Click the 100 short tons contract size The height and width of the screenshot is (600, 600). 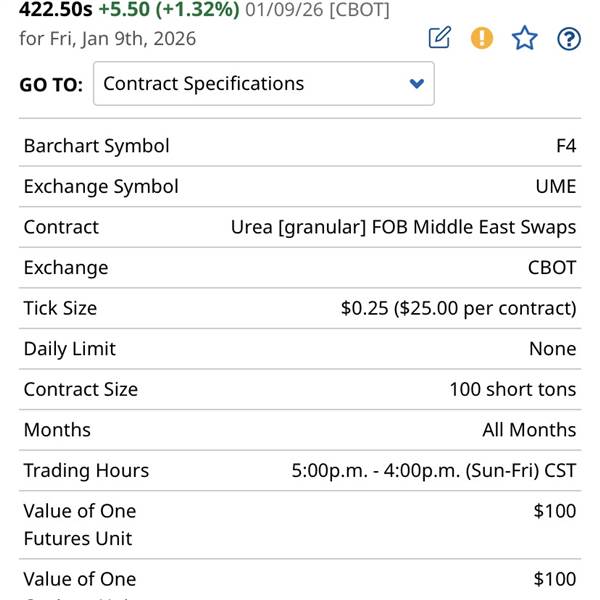tap(512, 389)
